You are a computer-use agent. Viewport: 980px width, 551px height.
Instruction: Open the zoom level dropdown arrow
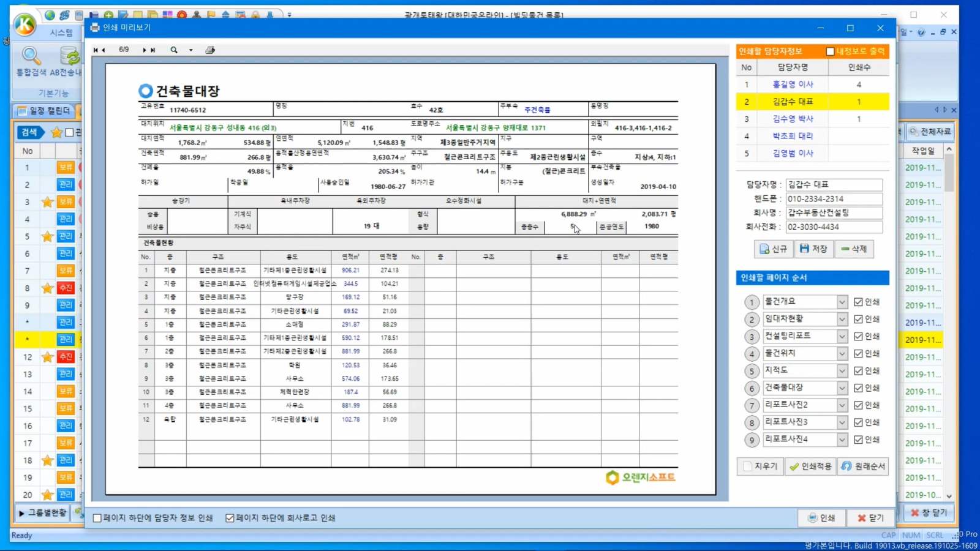coord(190,50)
